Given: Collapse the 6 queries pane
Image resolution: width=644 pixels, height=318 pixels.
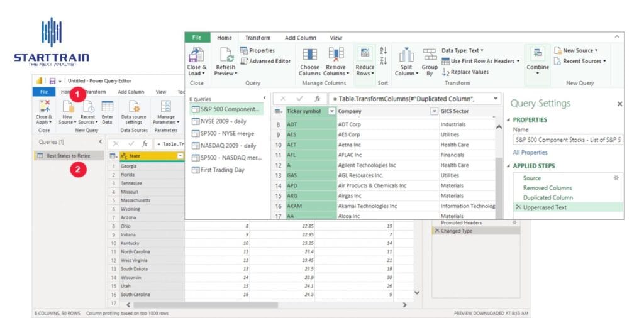Looking at the screenshot, I should click(x=264, y=97).
